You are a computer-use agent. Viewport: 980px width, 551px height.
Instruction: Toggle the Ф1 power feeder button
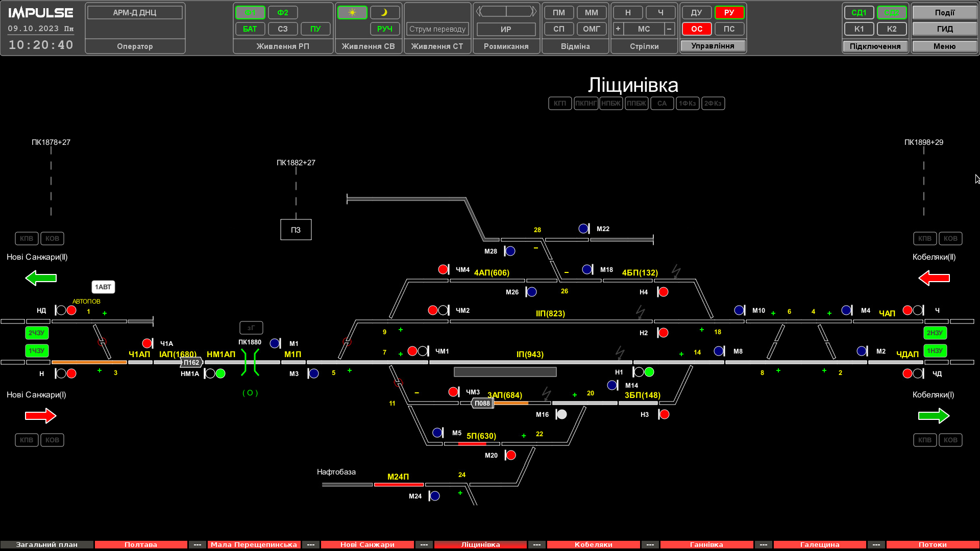point(250,12)
